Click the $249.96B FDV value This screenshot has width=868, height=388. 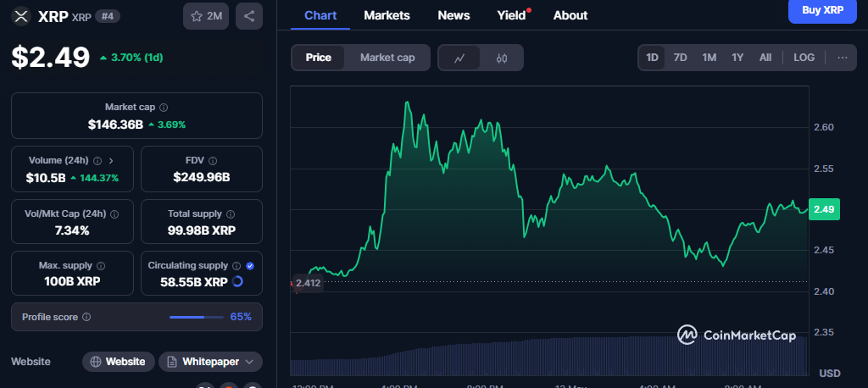tap(202, 177)
